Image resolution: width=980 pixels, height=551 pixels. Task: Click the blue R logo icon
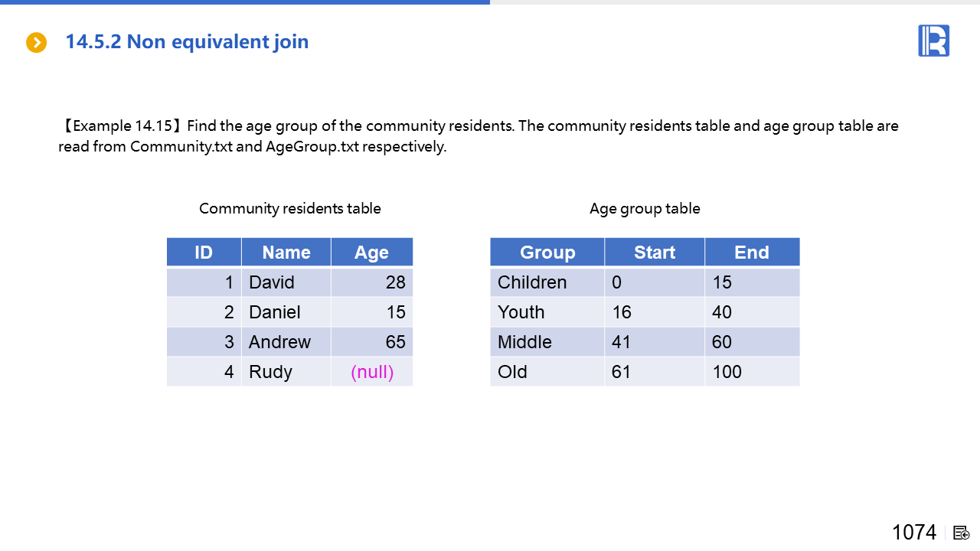click(x=933, y=41)
